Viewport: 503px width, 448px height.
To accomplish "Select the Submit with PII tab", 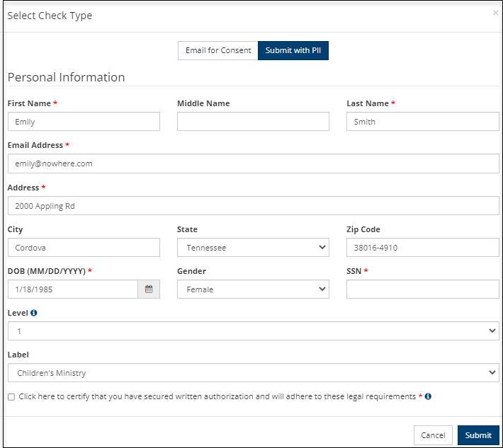I will (x=293, y=51).
